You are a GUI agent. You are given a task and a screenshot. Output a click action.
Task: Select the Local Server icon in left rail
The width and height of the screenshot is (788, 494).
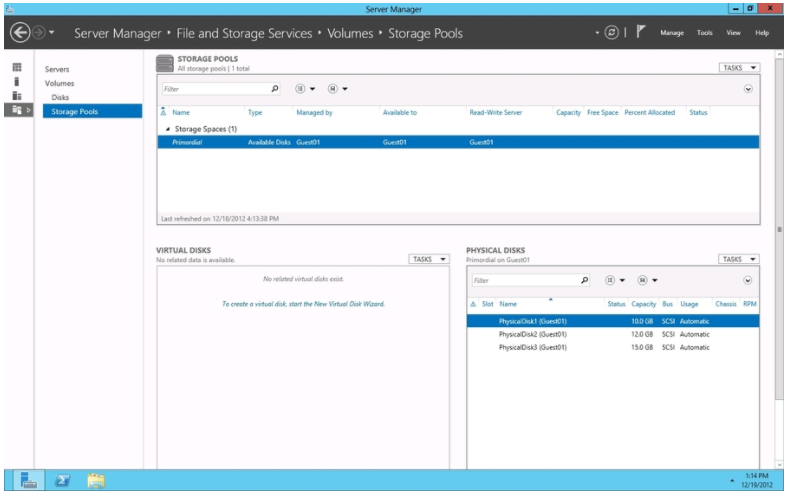point(17,81)
